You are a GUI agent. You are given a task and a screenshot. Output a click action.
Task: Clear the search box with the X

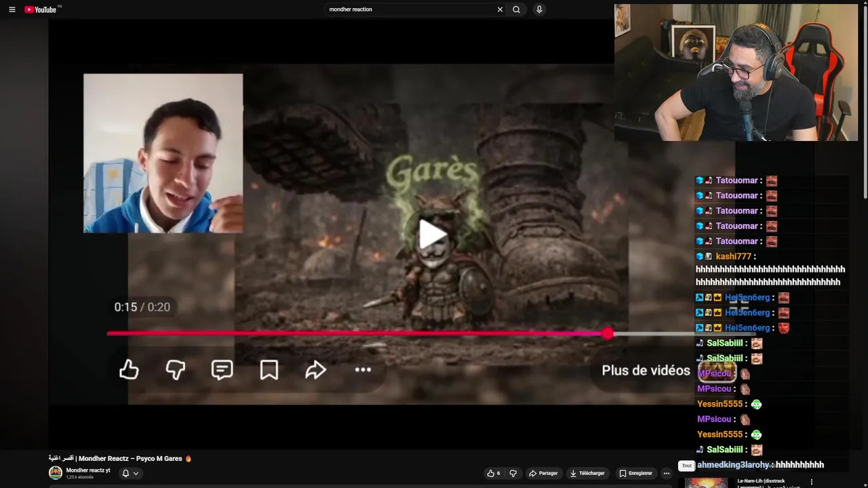click(x=500, y=9)
